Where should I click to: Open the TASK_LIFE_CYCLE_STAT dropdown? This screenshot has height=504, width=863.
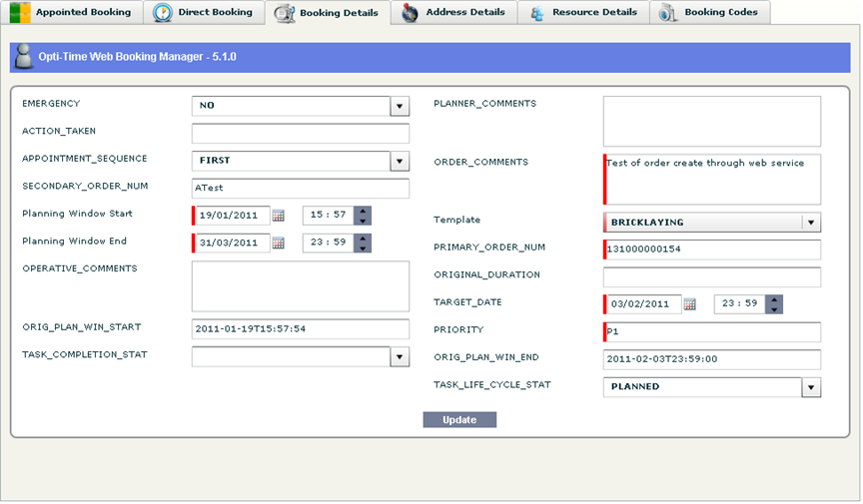[811, 387]
